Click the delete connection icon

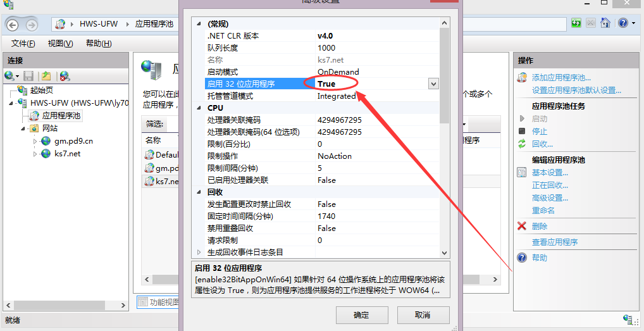(65, 76)
